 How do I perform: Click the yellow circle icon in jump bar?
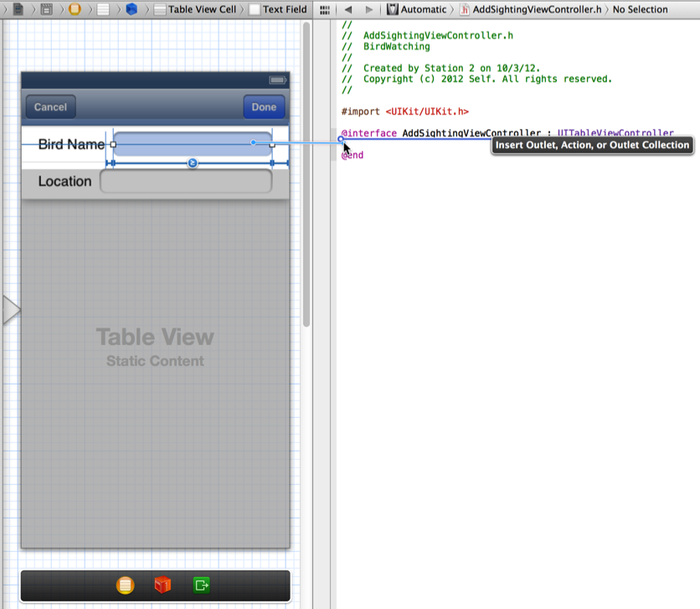click(x=75, y=9)
